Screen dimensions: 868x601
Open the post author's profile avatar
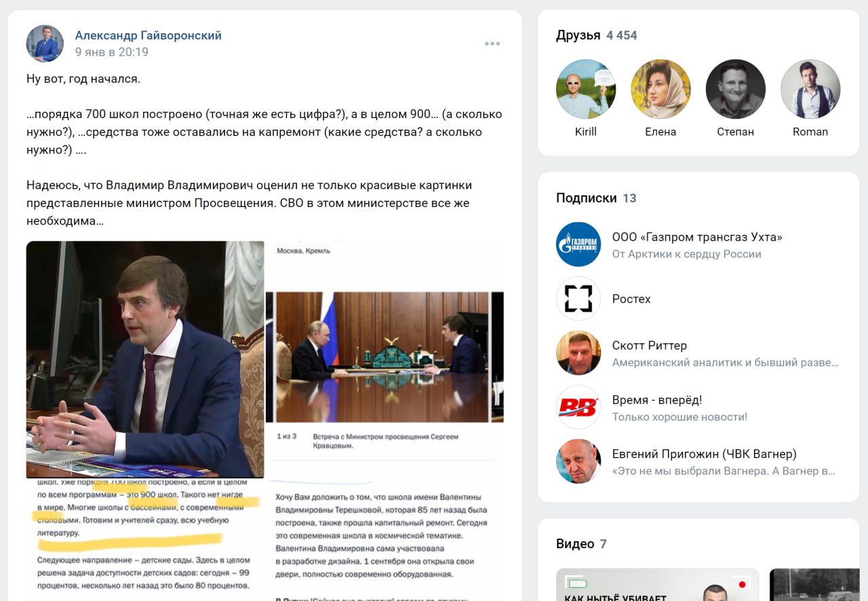click(x=45, y=43)
